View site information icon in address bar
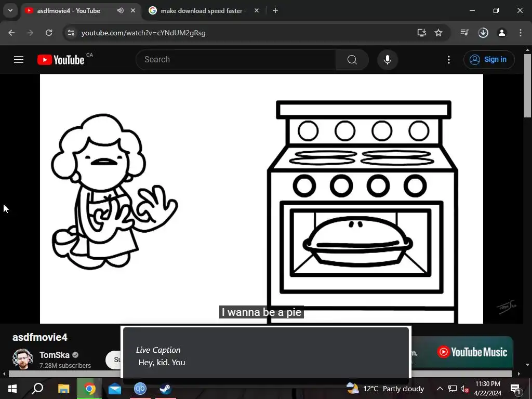The height and width of the screenshot is (399, 532). [71, 33]
